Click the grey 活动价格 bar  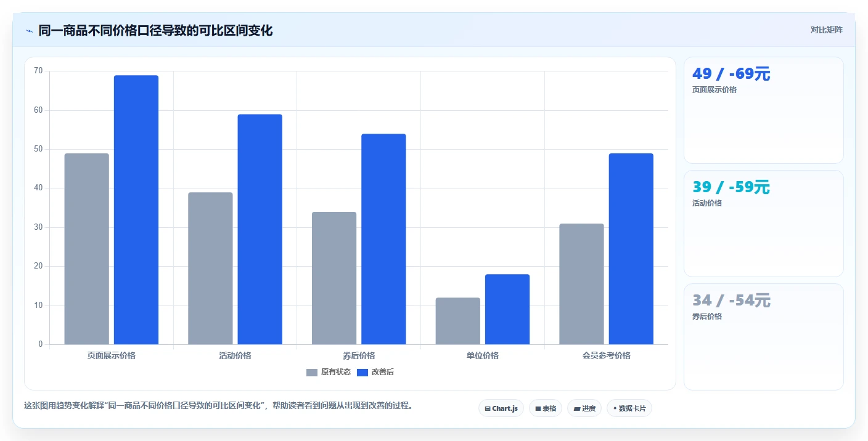point(210,269)
